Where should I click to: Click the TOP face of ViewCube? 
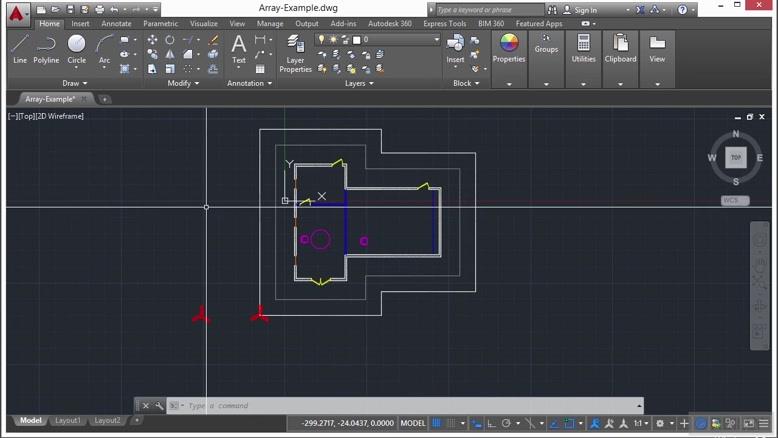pyautogui.click(x=736, y=157)
